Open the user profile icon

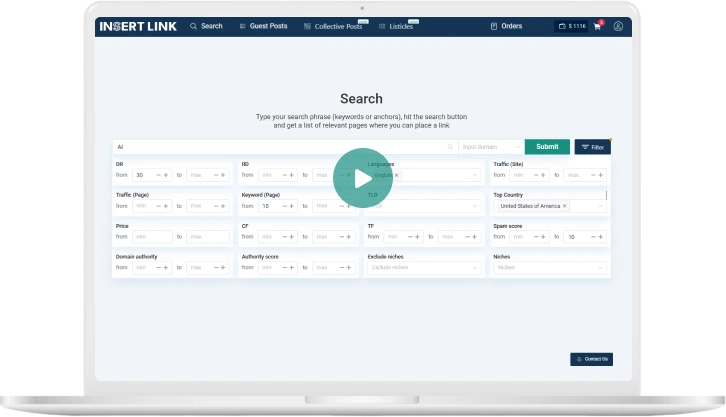(618, 26)
